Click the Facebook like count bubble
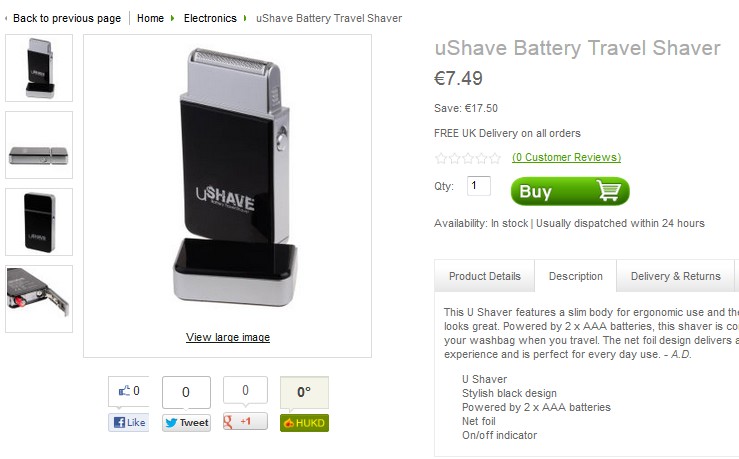 [129, 391]
